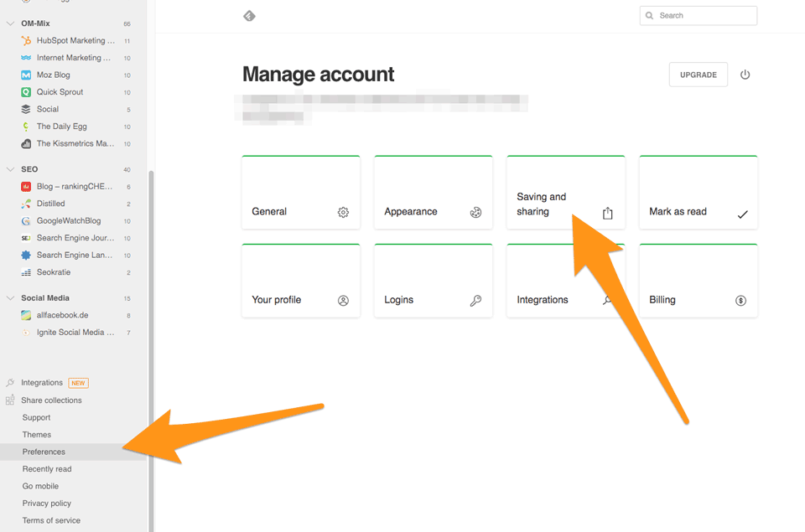Collapse the SEO collection

pyautogui.click(x=10, y=169)
